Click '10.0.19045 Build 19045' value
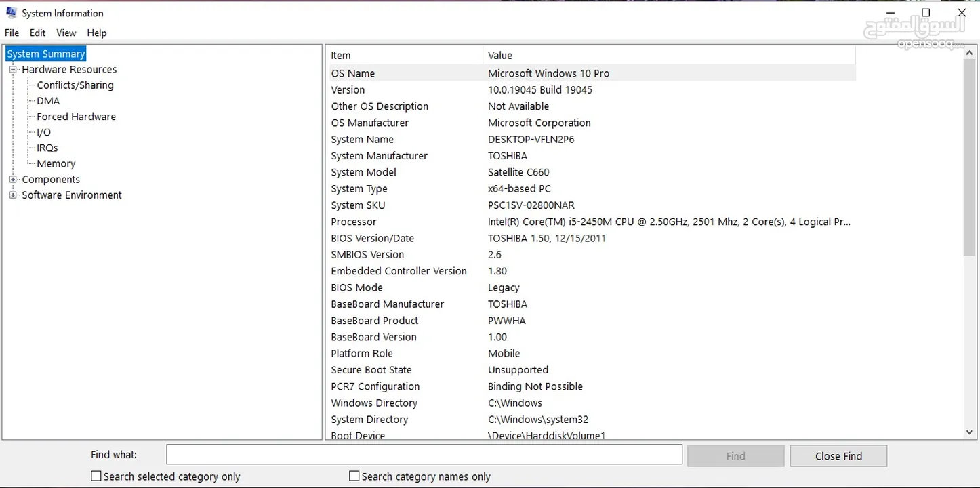This screenshot has height=488, width=980. pyautogui.click(x=540, y=89)
